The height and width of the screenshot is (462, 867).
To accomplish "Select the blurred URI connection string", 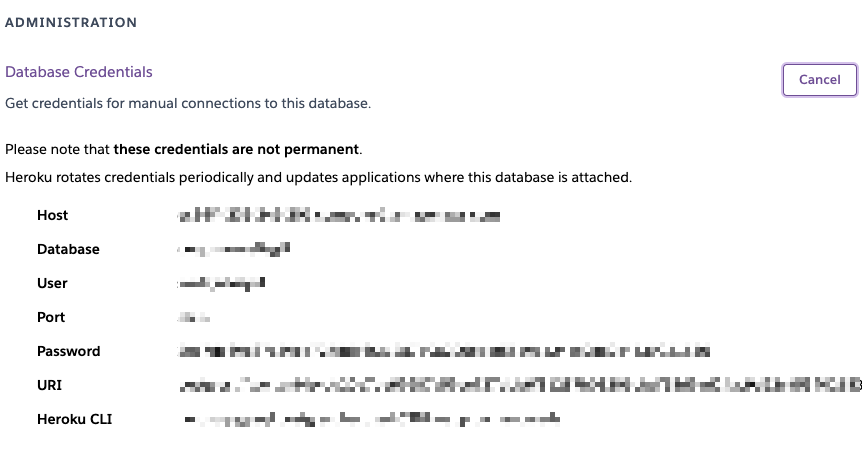I will (520, 385).
